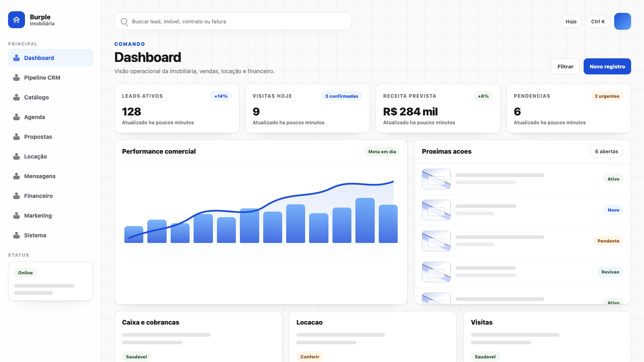Click the Meta em dia badge

382,152
